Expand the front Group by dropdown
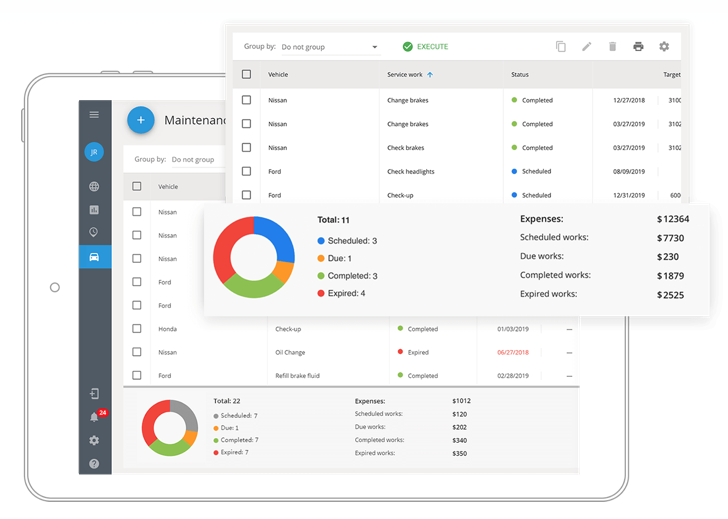 329,47
